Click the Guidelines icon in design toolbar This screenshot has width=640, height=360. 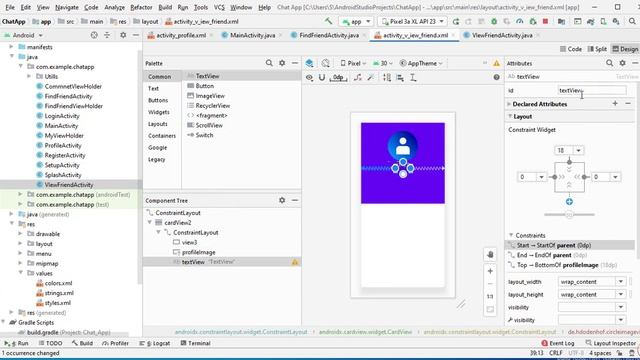tap(413, 77)
